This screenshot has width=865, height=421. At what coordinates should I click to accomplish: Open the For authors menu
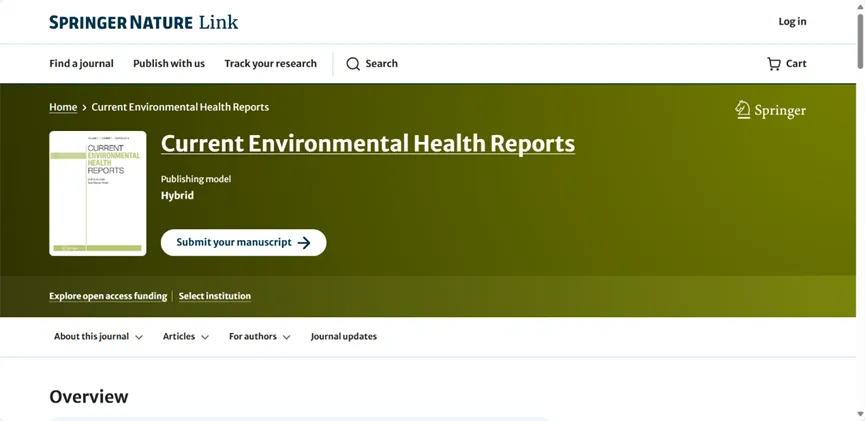(x=260, y=337)
